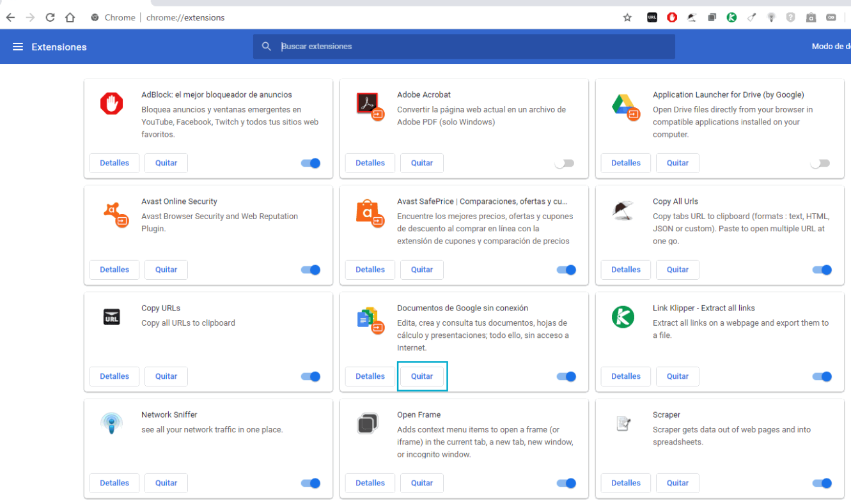Click Quitar for Copy All Urls
This screenshot has height=504, width=851.
pyautogui.click(x=678, y=270)
